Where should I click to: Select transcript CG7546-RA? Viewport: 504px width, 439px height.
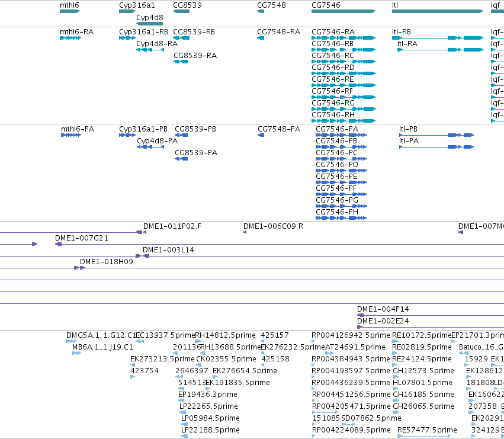click(x=344, y=38)
